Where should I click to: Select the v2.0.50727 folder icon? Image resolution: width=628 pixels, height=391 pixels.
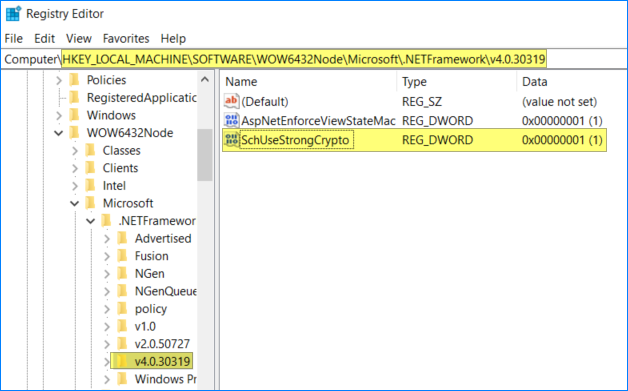(123, 344)
